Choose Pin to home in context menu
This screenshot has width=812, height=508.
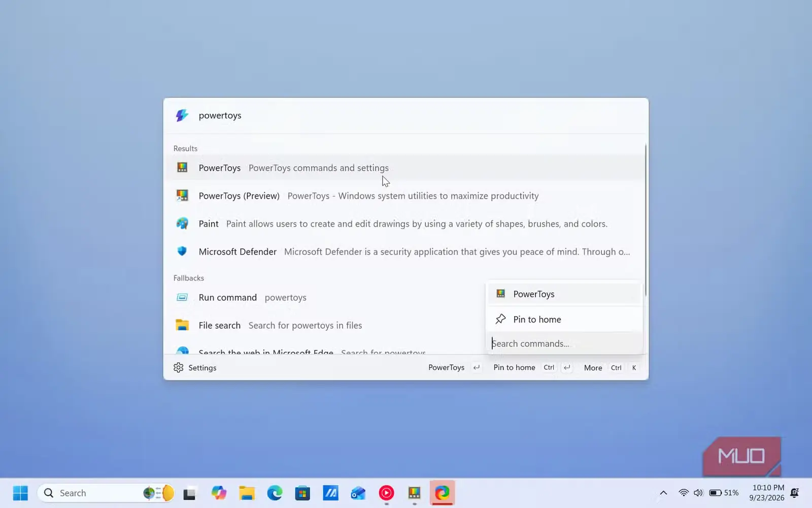564,319
